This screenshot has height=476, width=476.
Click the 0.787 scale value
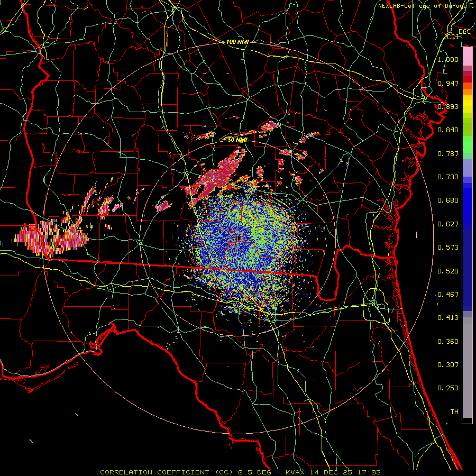[x=448, y=153]
